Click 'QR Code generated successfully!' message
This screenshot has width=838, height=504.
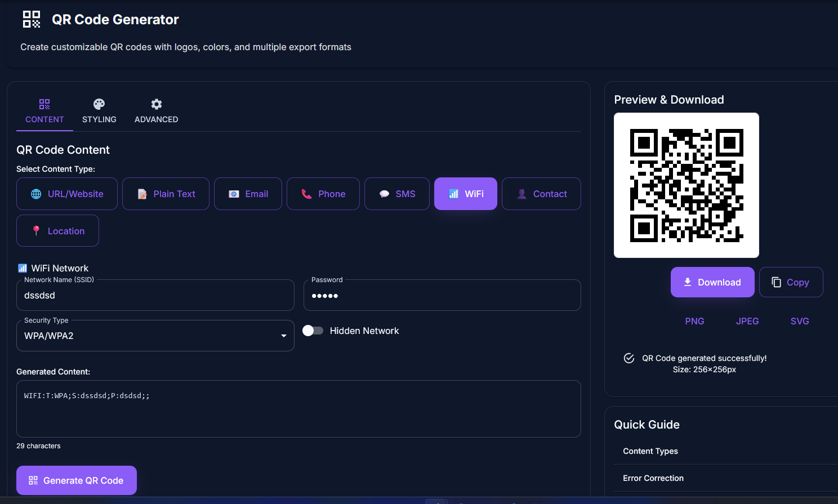click(705, 358)
